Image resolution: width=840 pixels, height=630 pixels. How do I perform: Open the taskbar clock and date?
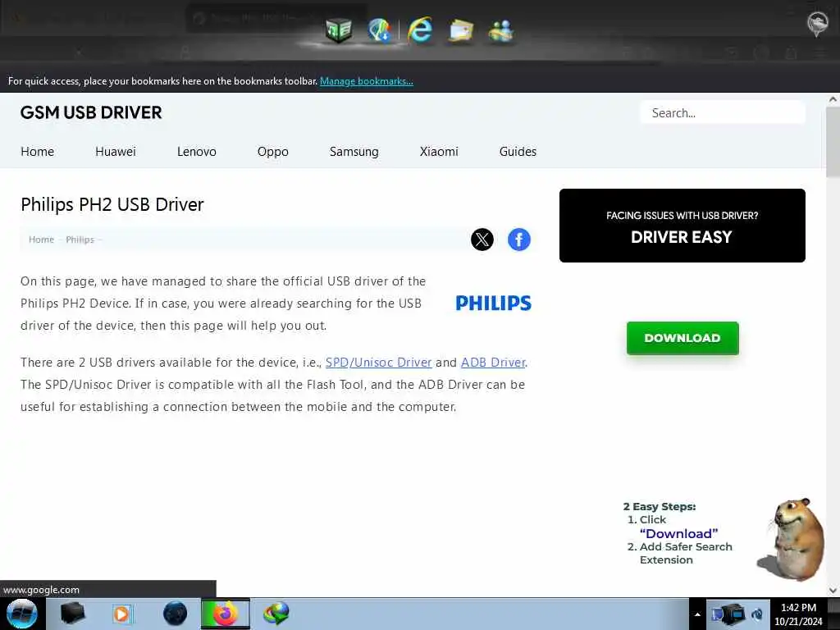(x=798, y=614)
